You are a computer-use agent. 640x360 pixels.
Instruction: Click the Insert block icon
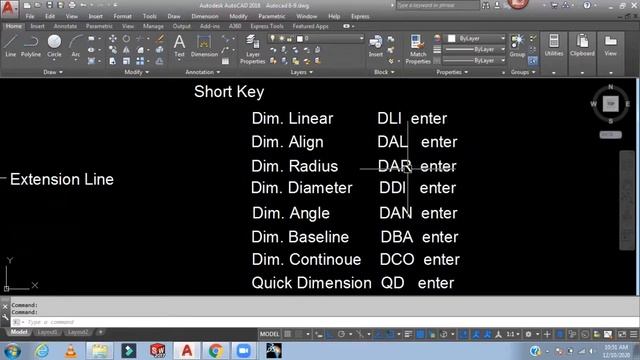pyautogui.click(x=376, y=46)
